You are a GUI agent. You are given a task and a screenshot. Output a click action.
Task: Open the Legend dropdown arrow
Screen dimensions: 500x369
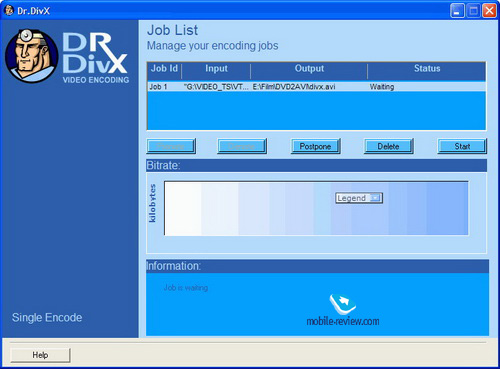click(375, 198)
